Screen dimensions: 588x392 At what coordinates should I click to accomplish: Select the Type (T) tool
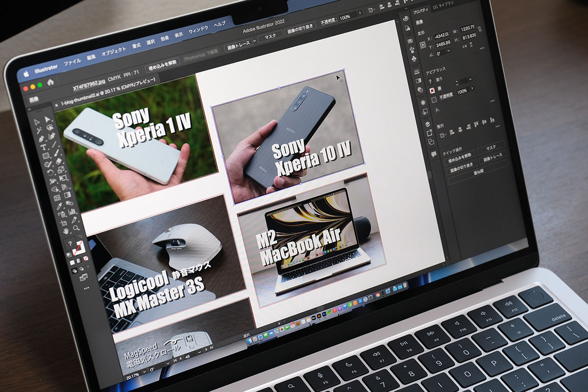click(x=43, y=147)
